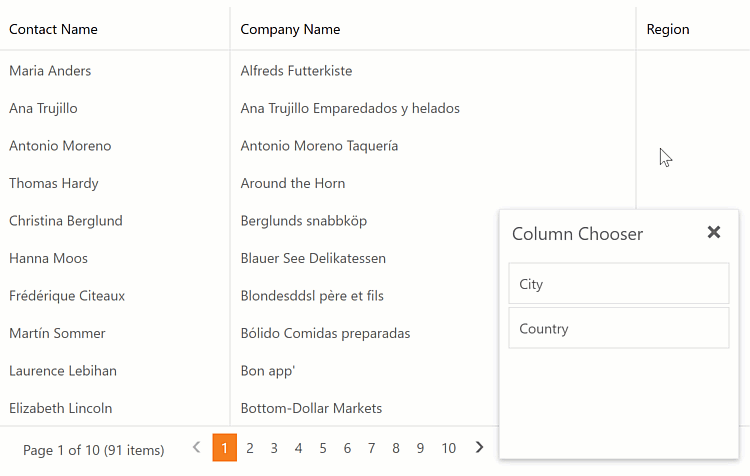Open page 7 in pager
750x476 pixels.
[x=371, y=449]
